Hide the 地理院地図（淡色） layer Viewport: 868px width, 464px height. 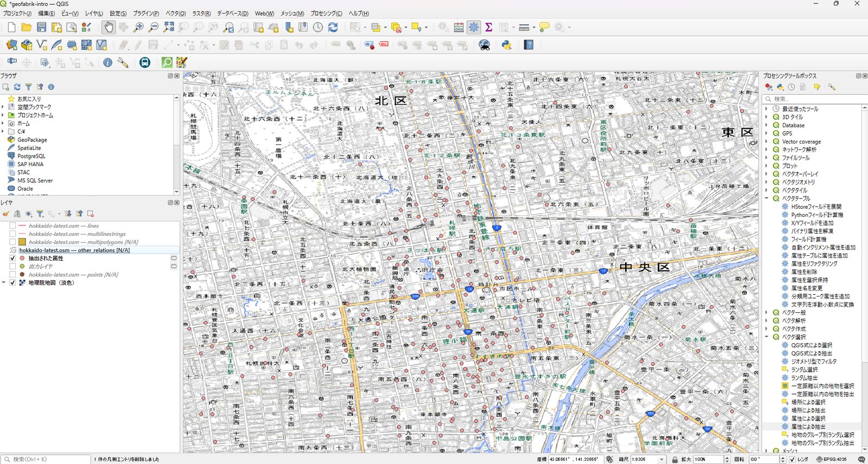12,283
